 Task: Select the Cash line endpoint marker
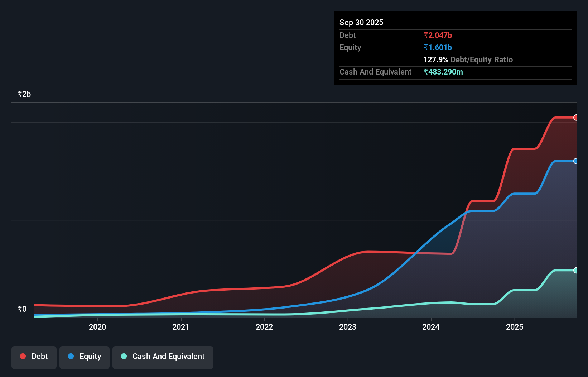(x=575, y=270)
